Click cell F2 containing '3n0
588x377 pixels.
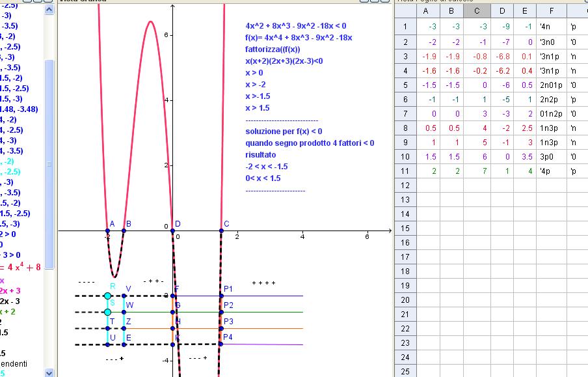[x=552, y=42]
